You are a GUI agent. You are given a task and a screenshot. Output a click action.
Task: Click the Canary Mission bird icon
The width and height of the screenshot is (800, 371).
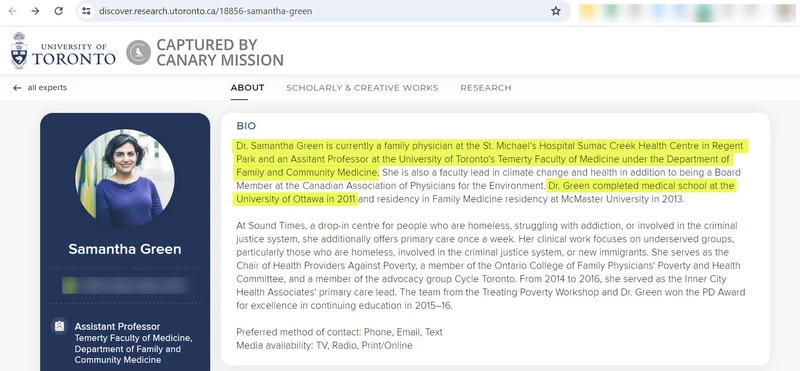tap(138, 52)
